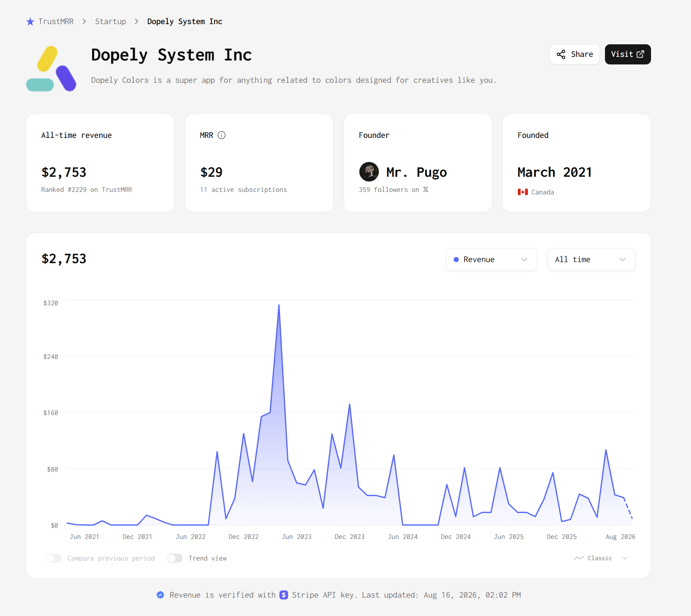
Task: Click Mr. Pugo's avatar photo
Action: (369, 172)
